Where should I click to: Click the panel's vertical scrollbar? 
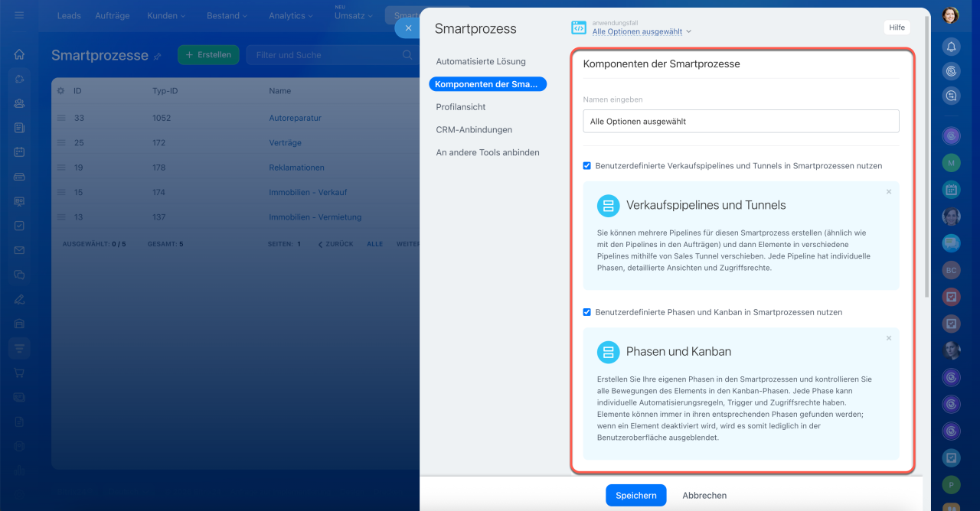[927, 153]
